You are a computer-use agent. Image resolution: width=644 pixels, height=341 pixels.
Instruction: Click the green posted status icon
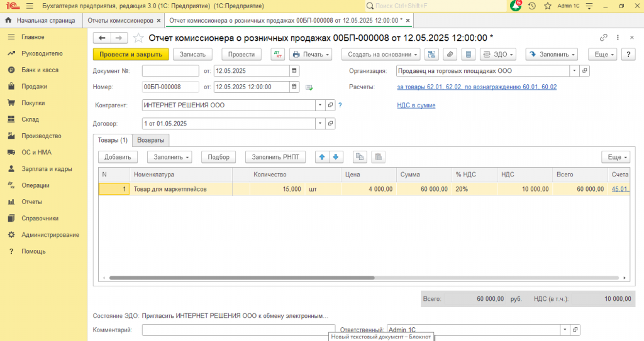click(x=309, y=87)
